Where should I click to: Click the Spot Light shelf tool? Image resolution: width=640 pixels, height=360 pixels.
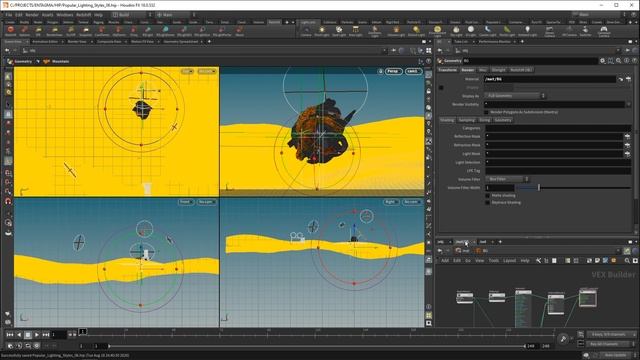click(339, 31)
